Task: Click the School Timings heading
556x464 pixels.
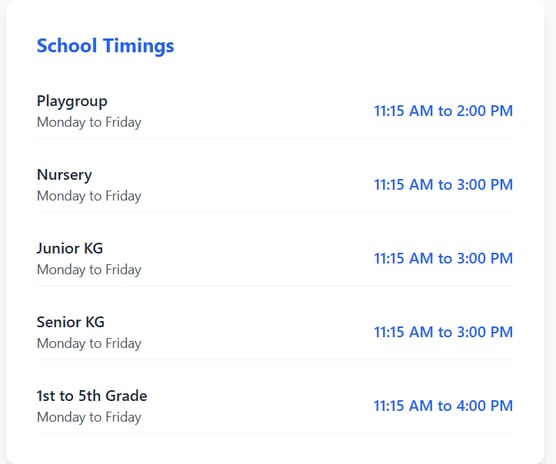Action: point(105,46)
